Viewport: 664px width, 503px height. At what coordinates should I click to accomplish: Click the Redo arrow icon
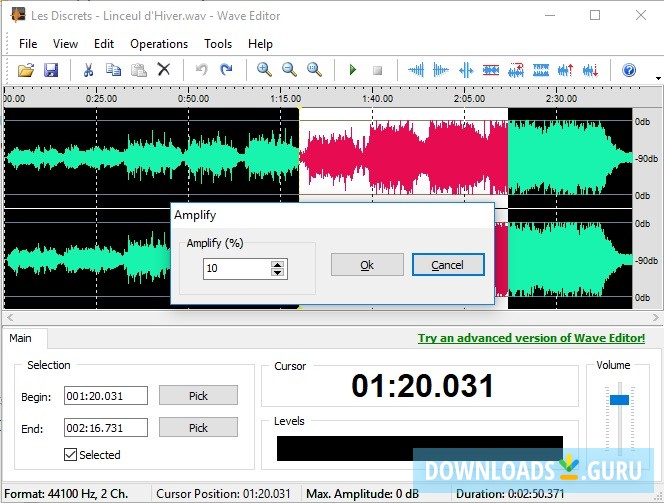(226, 70)
